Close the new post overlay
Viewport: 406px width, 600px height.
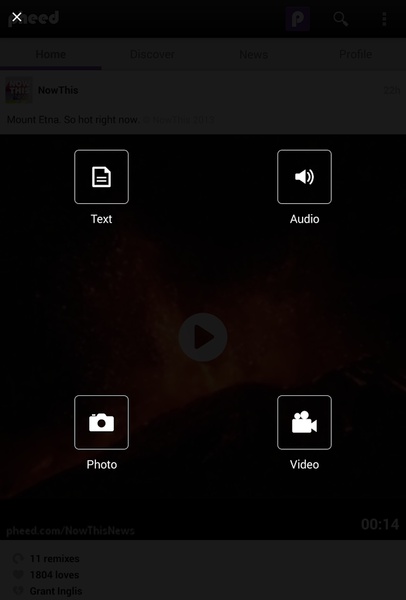(x=16, y=17)
